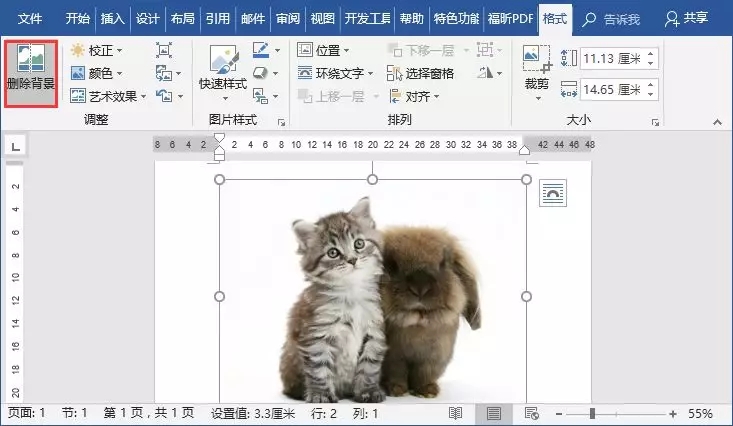733x426 pixels.
Task: Switch to the Insert (插入) tab
Action: point(113,18)
